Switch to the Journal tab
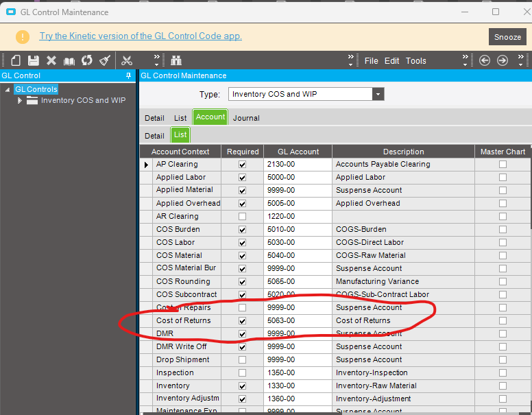 246,118
